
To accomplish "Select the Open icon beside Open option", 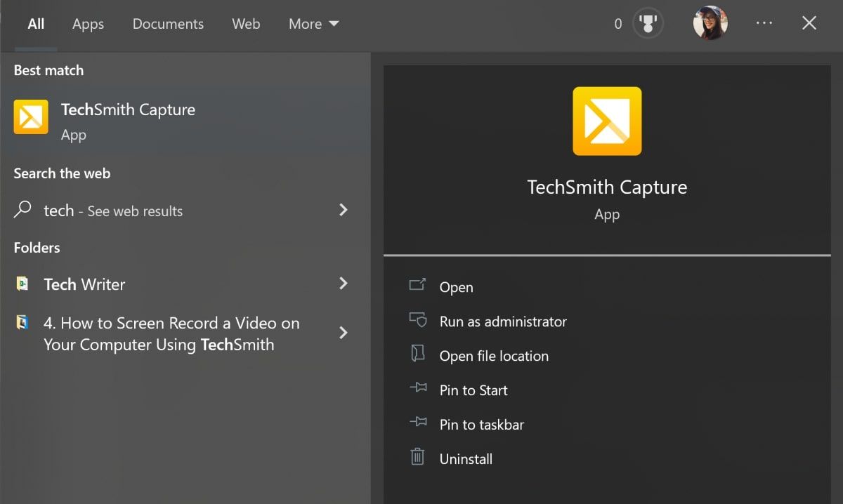I will [x=419, y=286].
